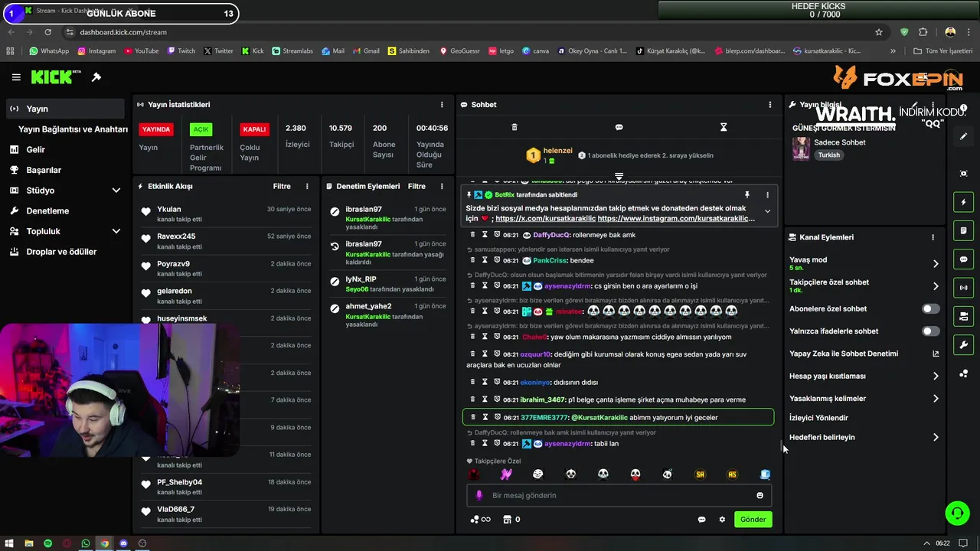Toggle Abonelere özel sohbet switch
Viewport: 980px width, 551px height.
point(931,309)
